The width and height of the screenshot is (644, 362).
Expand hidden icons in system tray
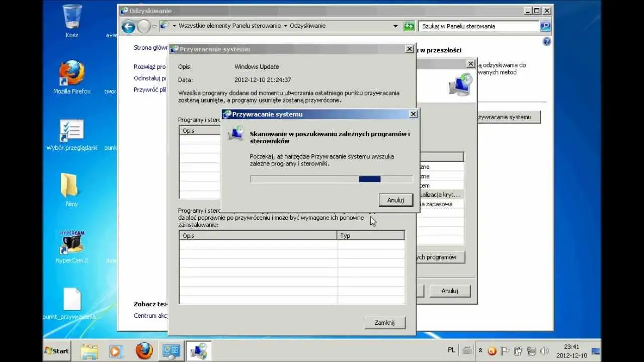tap(480, 350)
